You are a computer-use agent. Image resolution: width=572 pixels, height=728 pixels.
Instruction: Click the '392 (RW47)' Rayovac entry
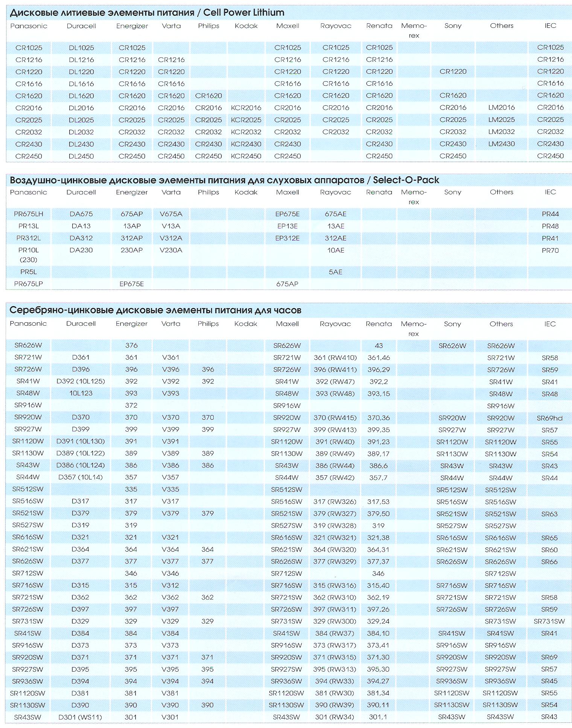coord(335,382)
